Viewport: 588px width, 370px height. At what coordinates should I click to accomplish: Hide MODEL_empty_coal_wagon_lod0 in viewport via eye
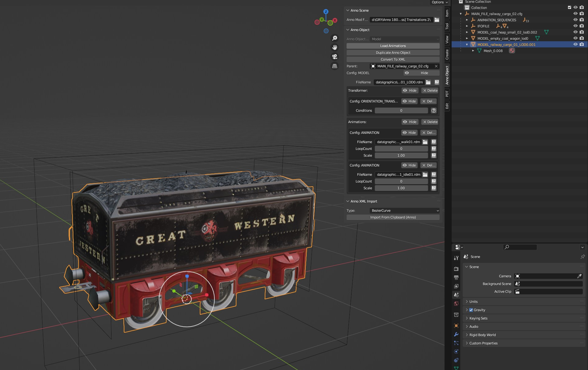[x=575, y=38]
